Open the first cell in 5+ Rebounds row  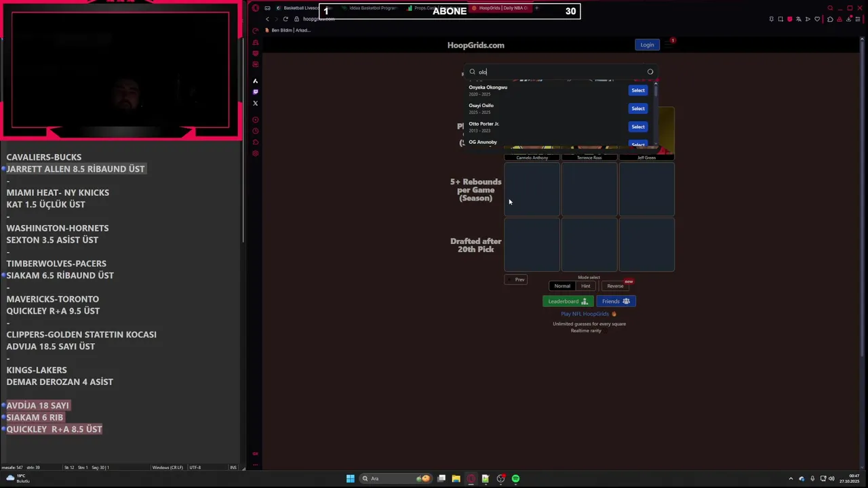[532, 189]
